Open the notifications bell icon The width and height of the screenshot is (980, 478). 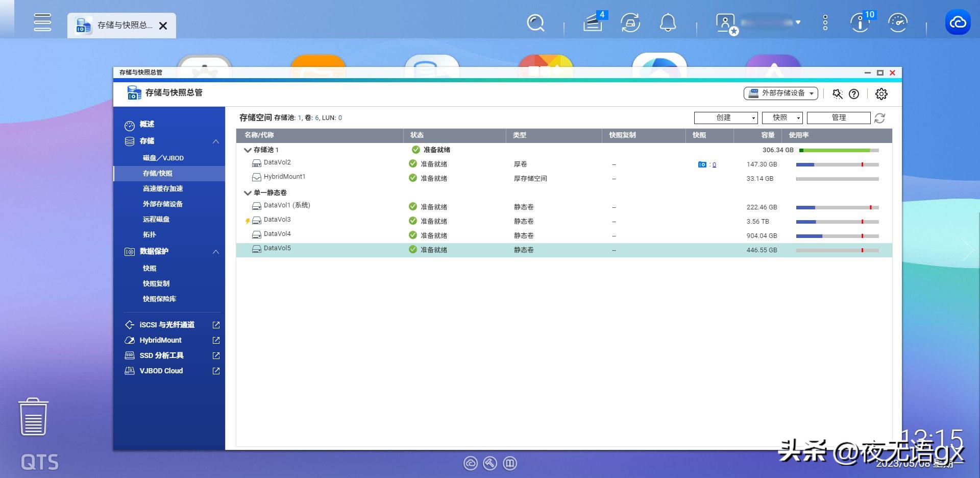click(x=668, y=23)
